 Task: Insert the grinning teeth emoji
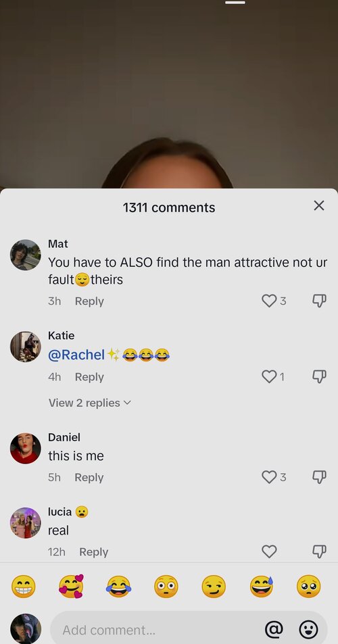coord(24,586)
